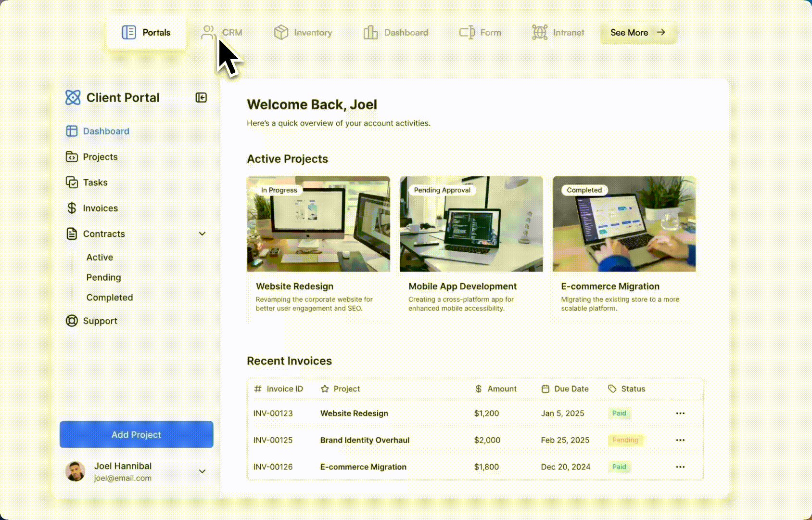Select the Inventory box icon
The height and width of the screenshot is (520, 812).
(x=280, y=32)
